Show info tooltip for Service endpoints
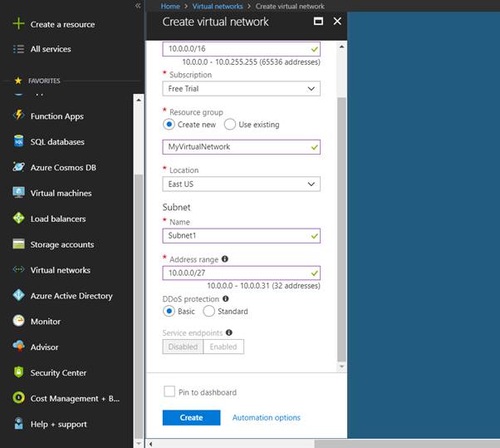Screen dimensions: 500x448 coord(229,332)
